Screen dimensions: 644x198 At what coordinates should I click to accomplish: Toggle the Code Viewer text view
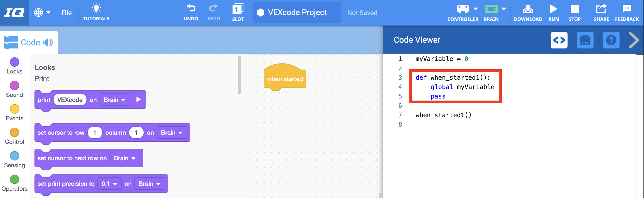point(559,40)
